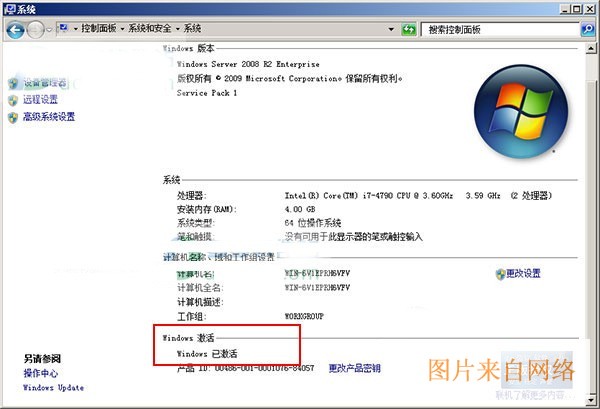Click the 更改设置 link for computer name
Image resolution: width=600 pixels, height=409 pixels.
pos(523,273)
